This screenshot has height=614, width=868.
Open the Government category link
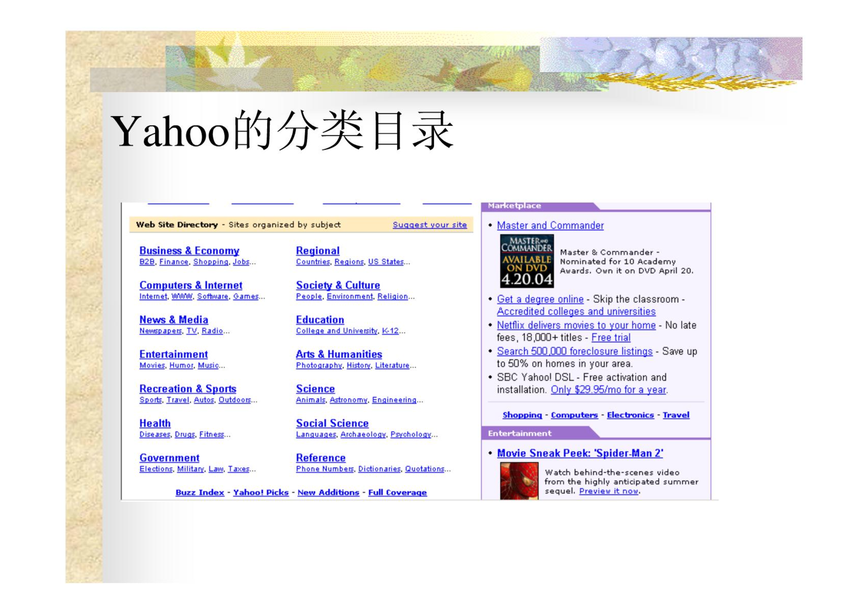point(169,458)
